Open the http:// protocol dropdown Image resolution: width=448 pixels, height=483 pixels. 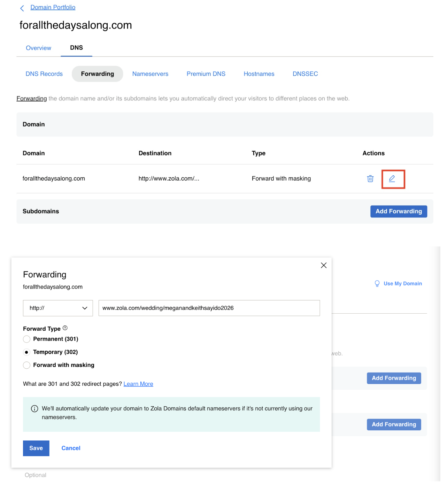pos(57,308)
